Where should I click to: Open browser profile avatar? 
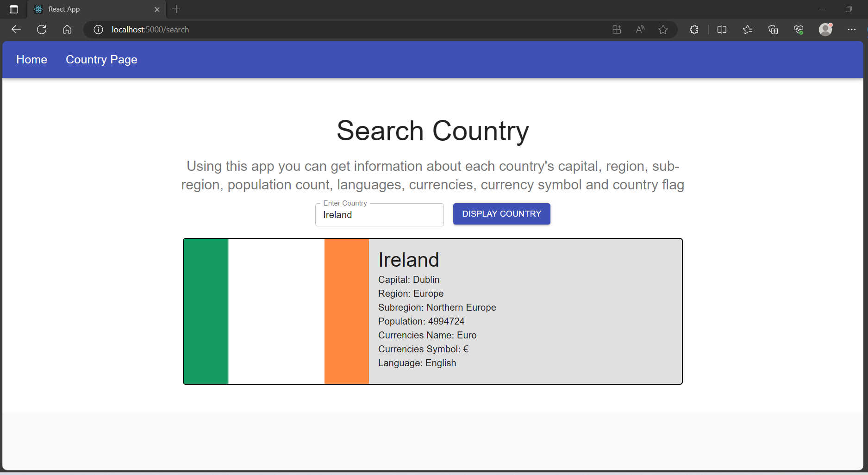click(x=825, y=29)
